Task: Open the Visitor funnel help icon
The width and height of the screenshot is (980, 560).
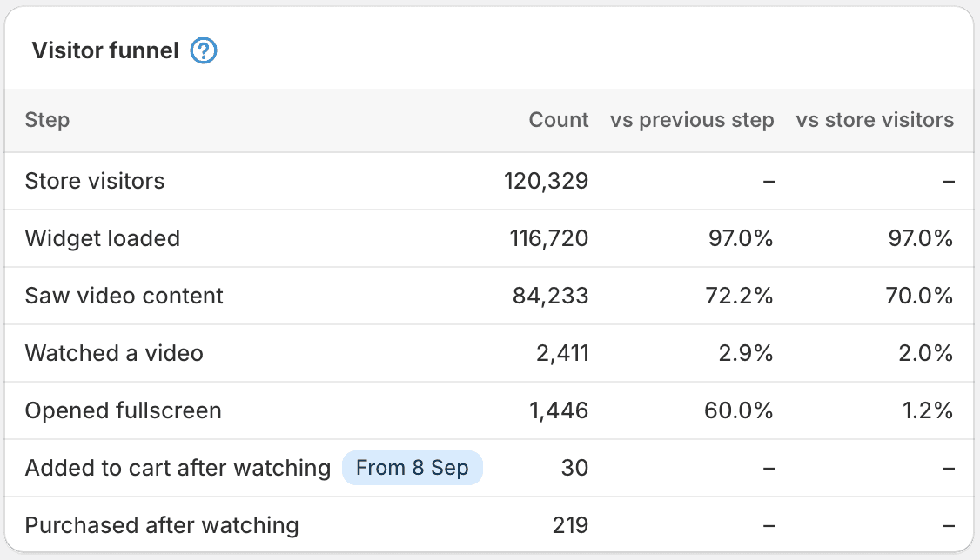Action: click(x=203, y=50)
